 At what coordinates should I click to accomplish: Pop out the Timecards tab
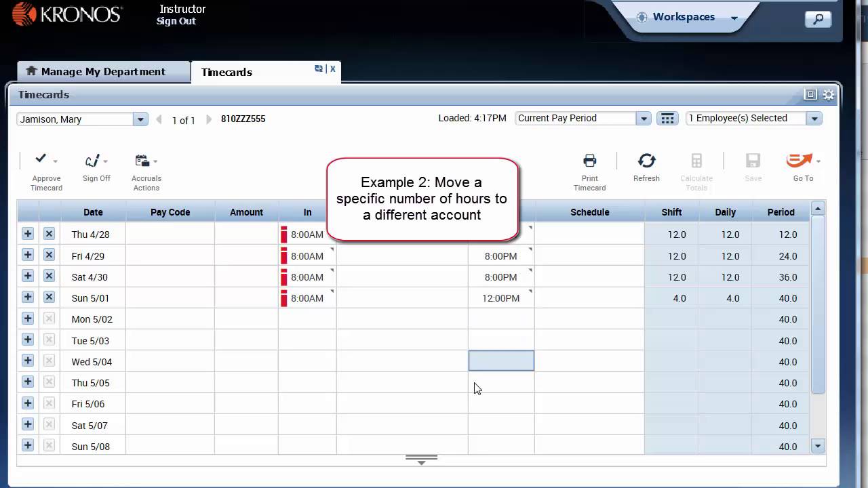pos(319,68)
